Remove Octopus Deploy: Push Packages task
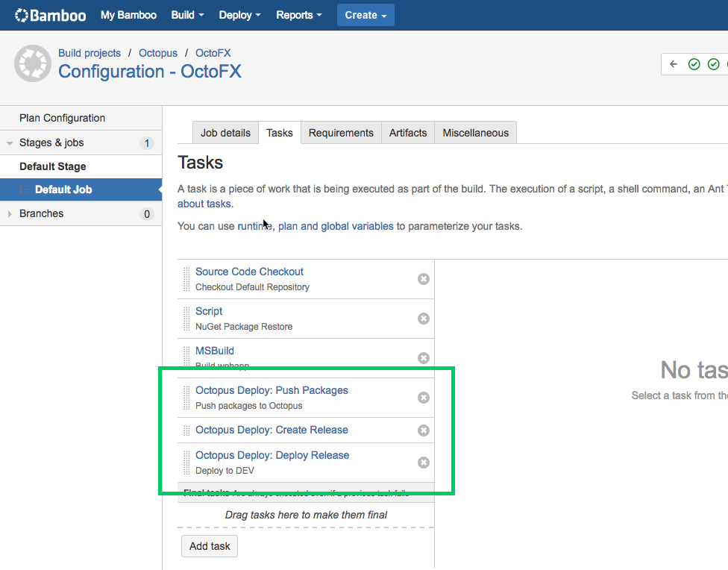728x570 pixels. 423,398
